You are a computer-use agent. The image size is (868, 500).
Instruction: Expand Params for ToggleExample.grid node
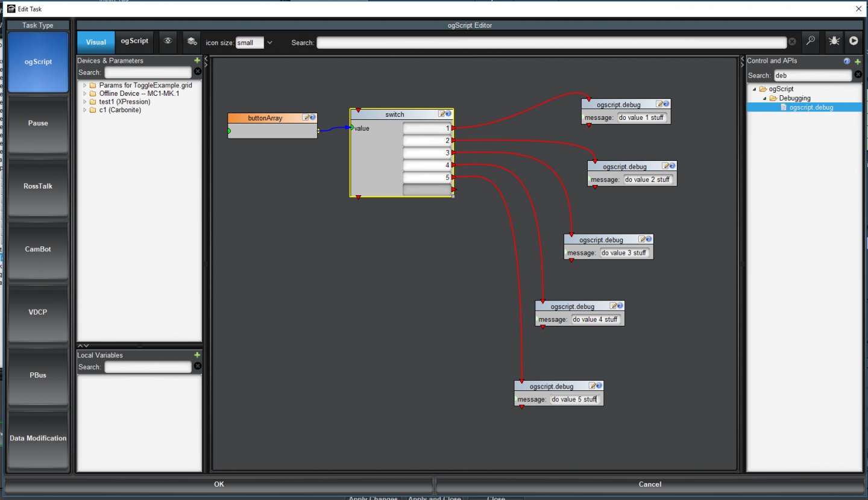coord(85,86)
